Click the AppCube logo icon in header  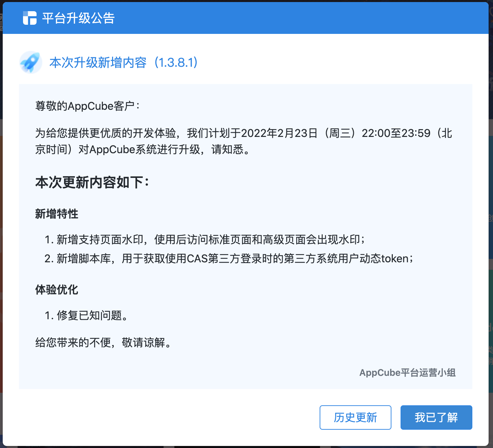30,18
